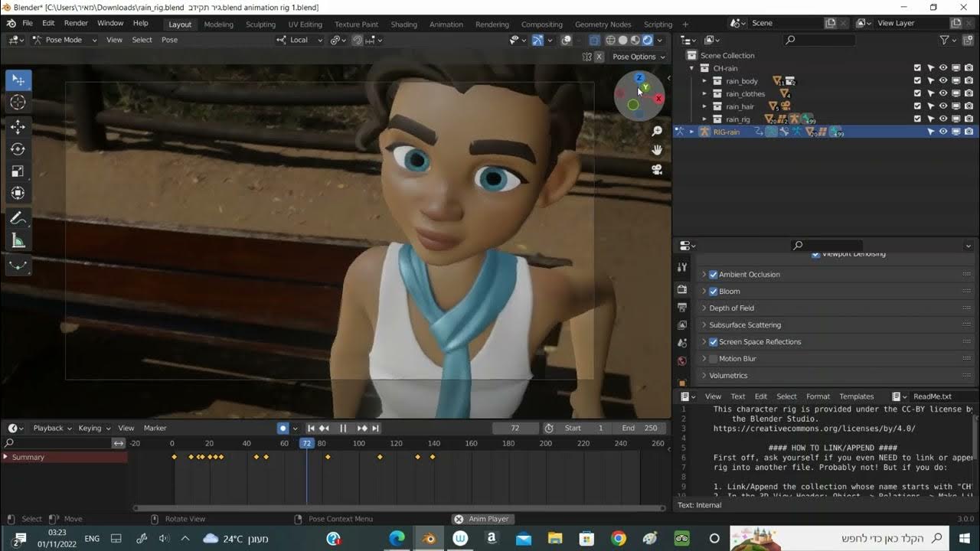Exclude CH-rain collection checkbox
Viewport: 980px width, 551px height.
click(x=917, y=68)
